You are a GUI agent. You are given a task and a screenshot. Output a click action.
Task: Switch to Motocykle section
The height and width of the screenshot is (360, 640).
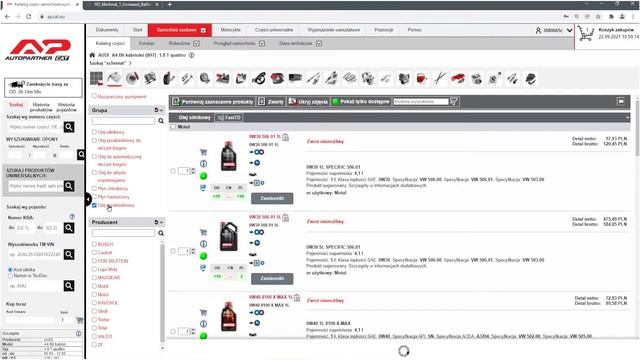[x=231, y=30]
